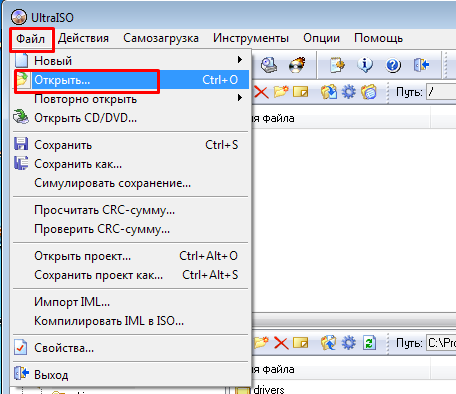Screen dimensions: 456x394
Task: Select Сохранить как... menu entry
Action: (x=131, y=164)
